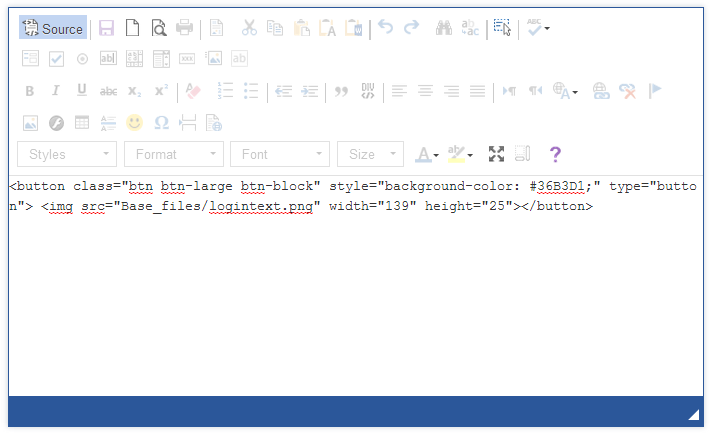Align text left

click(x=399, y=91)
